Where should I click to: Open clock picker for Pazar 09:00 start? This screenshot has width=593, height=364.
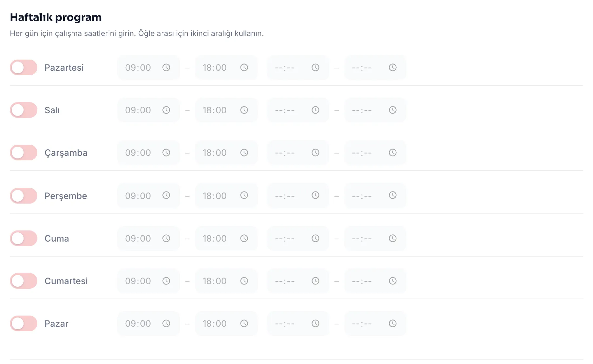click(x=166, y=323)
